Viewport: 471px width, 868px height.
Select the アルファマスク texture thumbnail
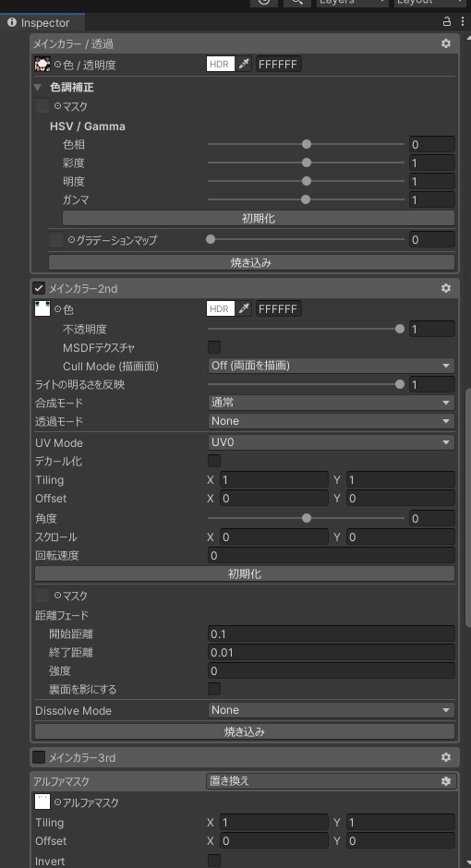[42, 802]
